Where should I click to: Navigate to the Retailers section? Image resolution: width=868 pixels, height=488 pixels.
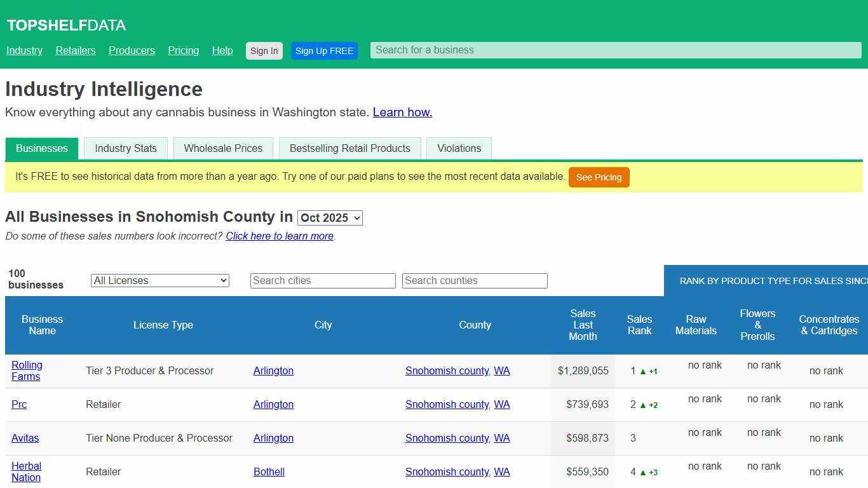[x=75, y=50]
